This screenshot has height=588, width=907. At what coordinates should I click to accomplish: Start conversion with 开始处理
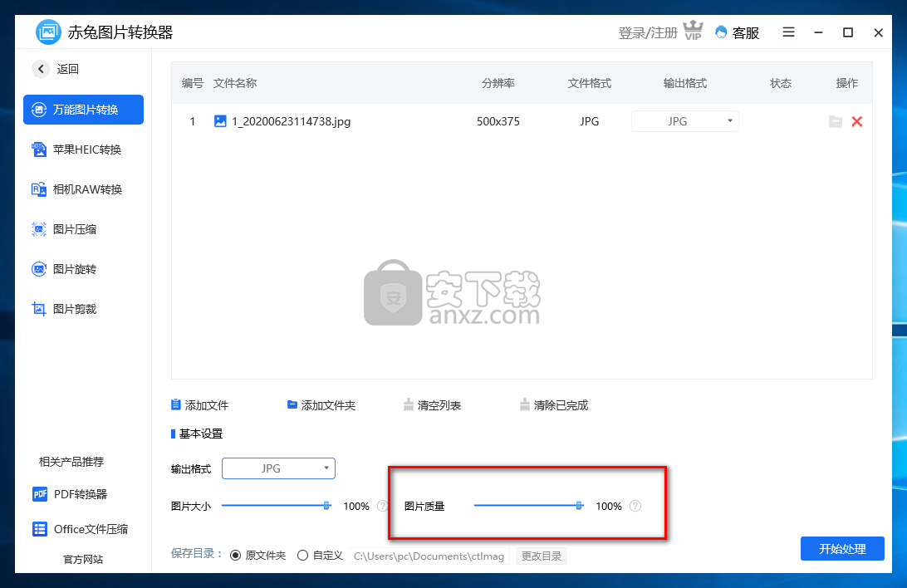[x=842, y=549]
